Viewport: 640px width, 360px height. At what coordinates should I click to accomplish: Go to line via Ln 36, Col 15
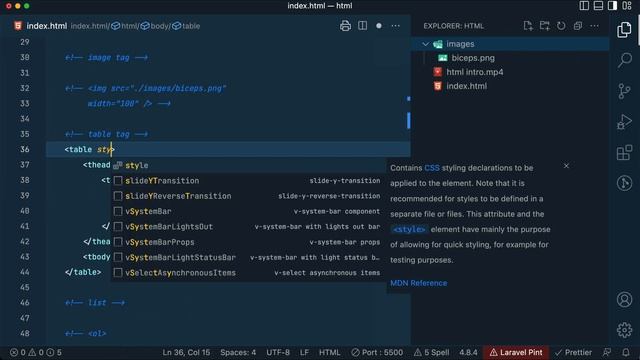coord(186,352)
